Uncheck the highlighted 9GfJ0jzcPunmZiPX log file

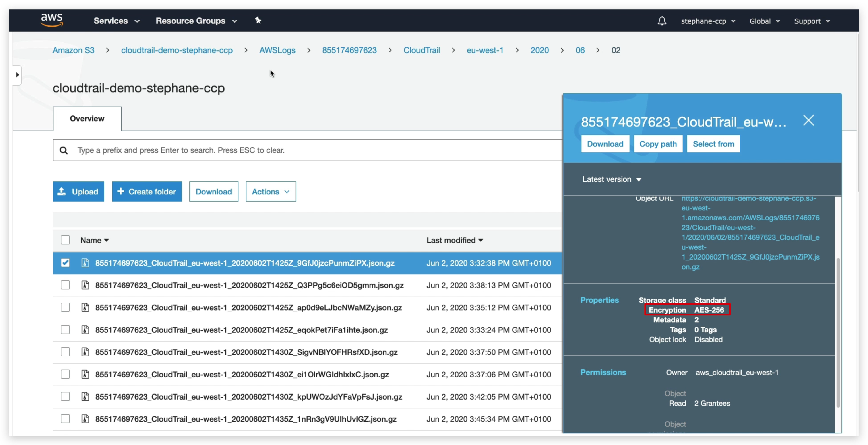[x=65, y=263]
